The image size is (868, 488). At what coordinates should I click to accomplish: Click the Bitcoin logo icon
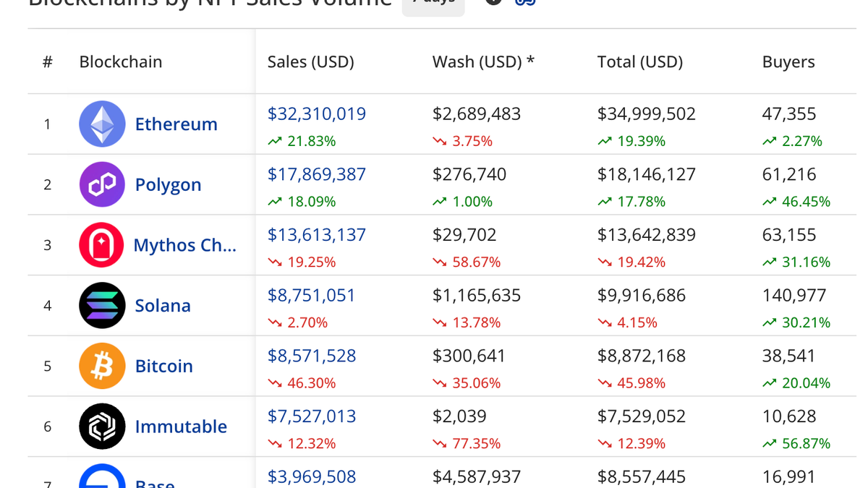[x=102, y=366]
